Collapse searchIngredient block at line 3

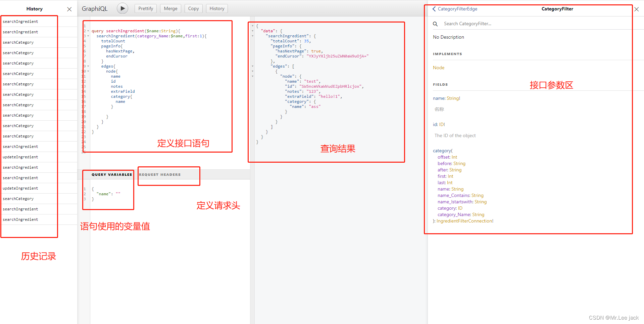click(x=88, y=36)
